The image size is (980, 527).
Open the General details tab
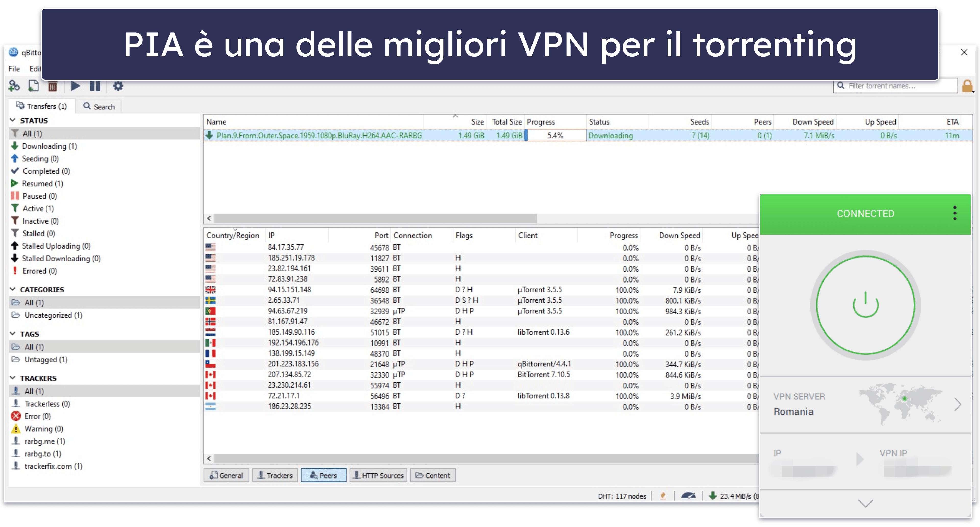pos(226,475)
